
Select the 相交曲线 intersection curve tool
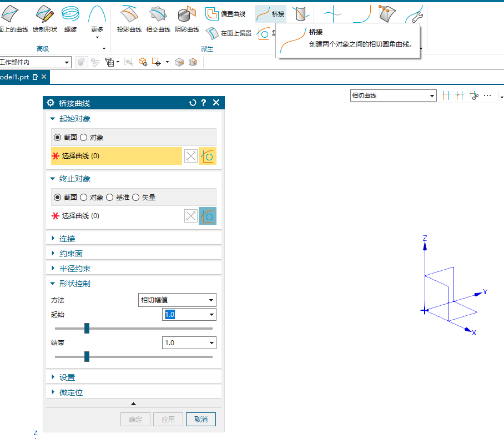(x=158, y=19)
